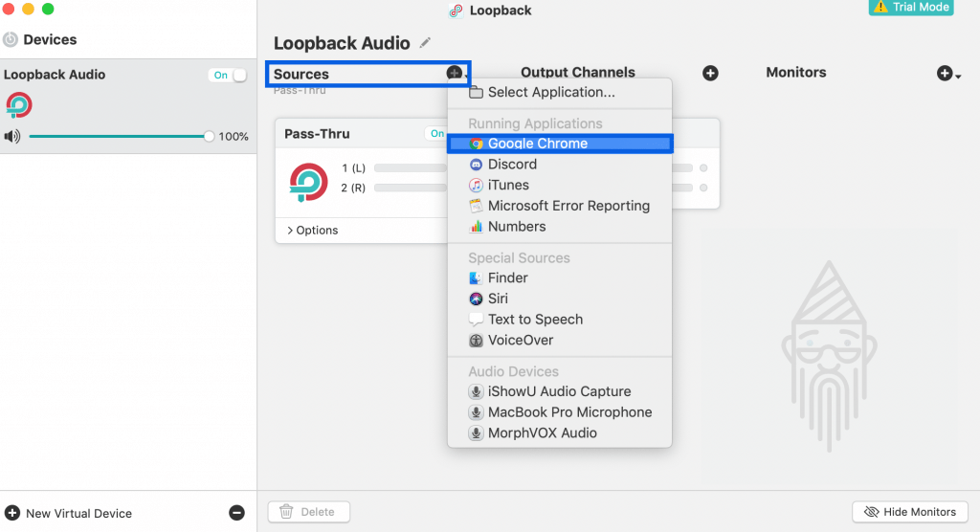Add a new output channel pair

710,73
